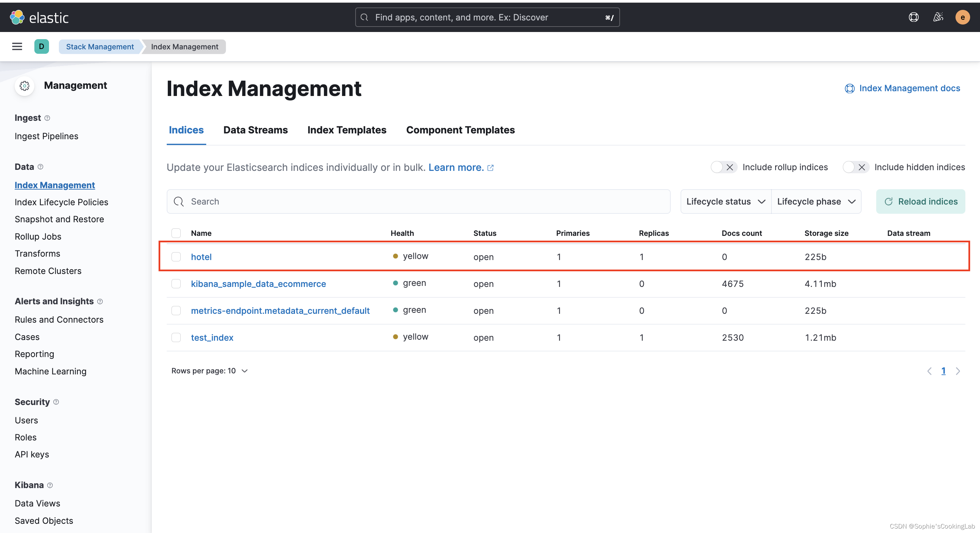Click the Security section help icon
This screenshot has width=980, height=533.
[x=56, y=402]
